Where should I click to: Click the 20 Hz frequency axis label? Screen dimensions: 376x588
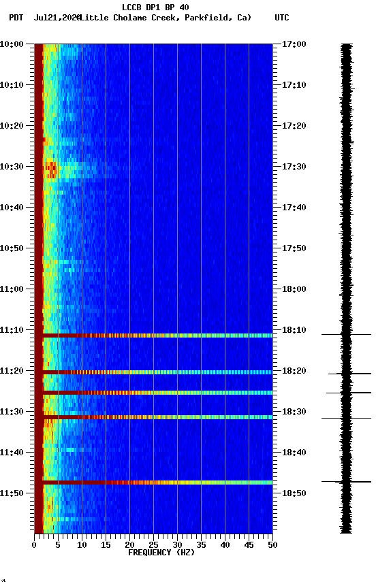[129, 545]
